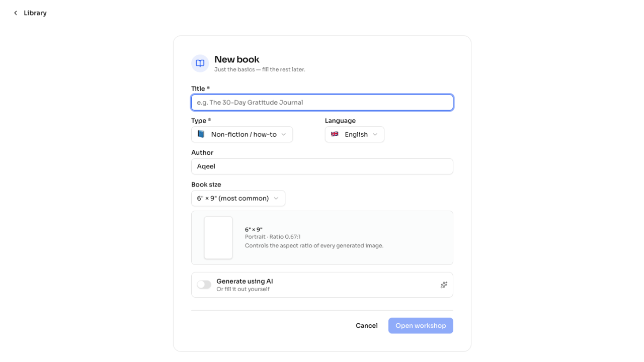The image size is (644, 362).
Task: Click the "Or fill it out yourself" text
Action: click(x=243, y=289)
